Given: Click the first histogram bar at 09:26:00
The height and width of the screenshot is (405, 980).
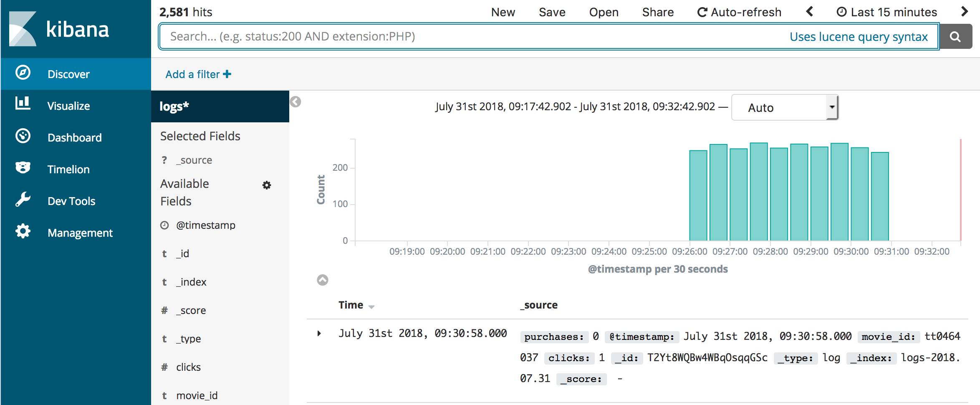Looking at the screenshot, I should tap(698, 195).
